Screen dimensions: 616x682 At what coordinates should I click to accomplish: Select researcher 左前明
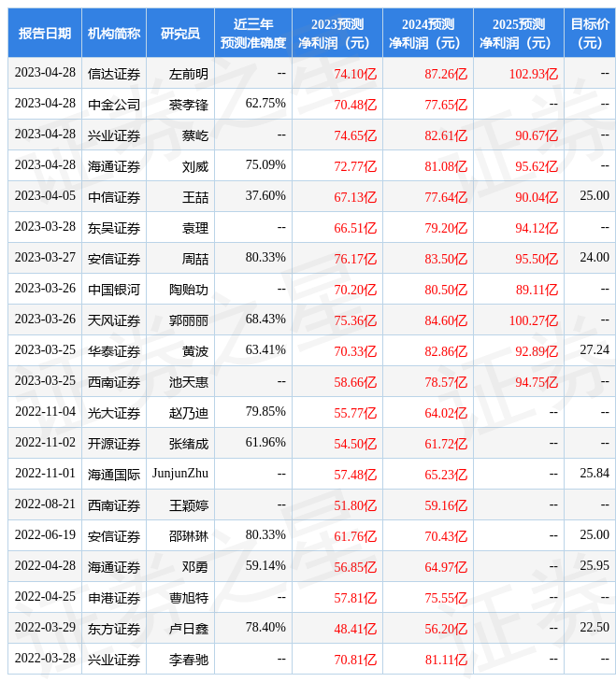189,74
